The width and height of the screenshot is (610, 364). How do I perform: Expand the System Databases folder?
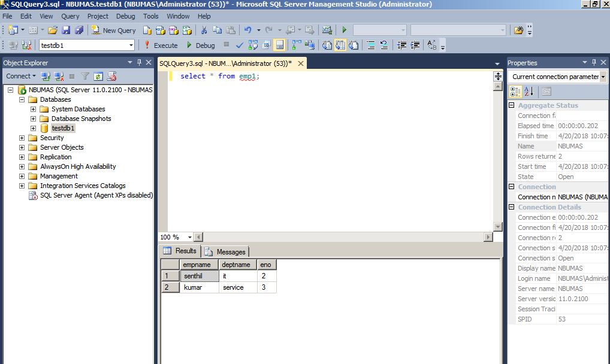click(34, 109)
